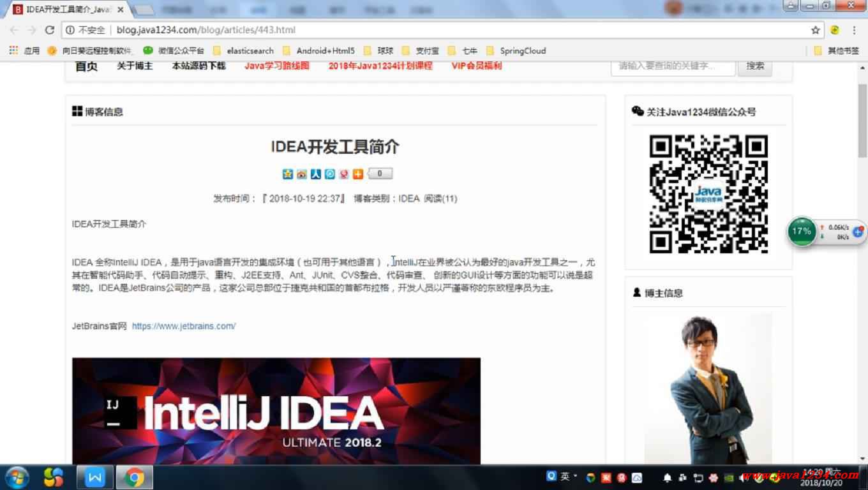The width and height of the screenshot is (868, 490).
Task: Open the https://www.jetbrains.com/ link
Action: pos(184,326)
